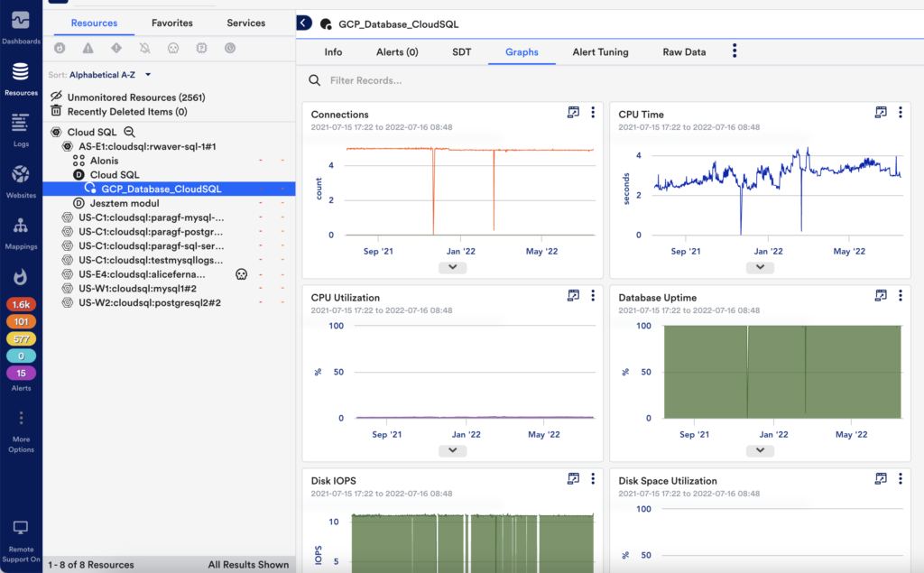The image size is (924, 573).
Task: Switch to the Favorites tab
Action: click(172, 23)
